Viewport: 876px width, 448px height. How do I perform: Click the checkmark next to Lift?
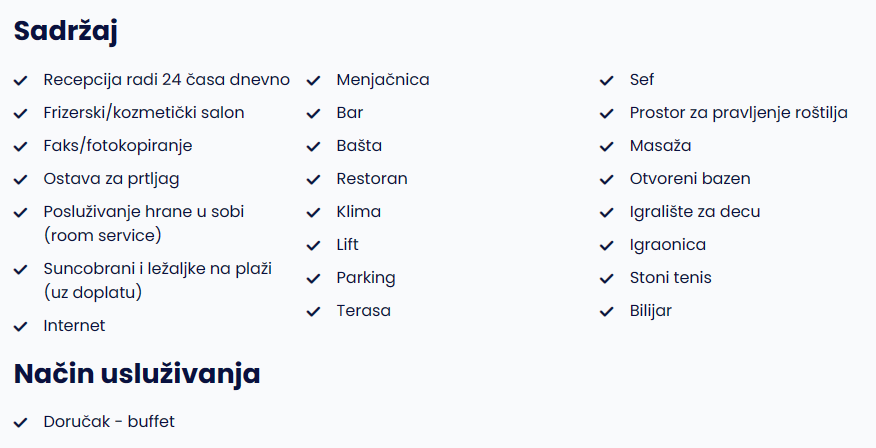point(313,245)
